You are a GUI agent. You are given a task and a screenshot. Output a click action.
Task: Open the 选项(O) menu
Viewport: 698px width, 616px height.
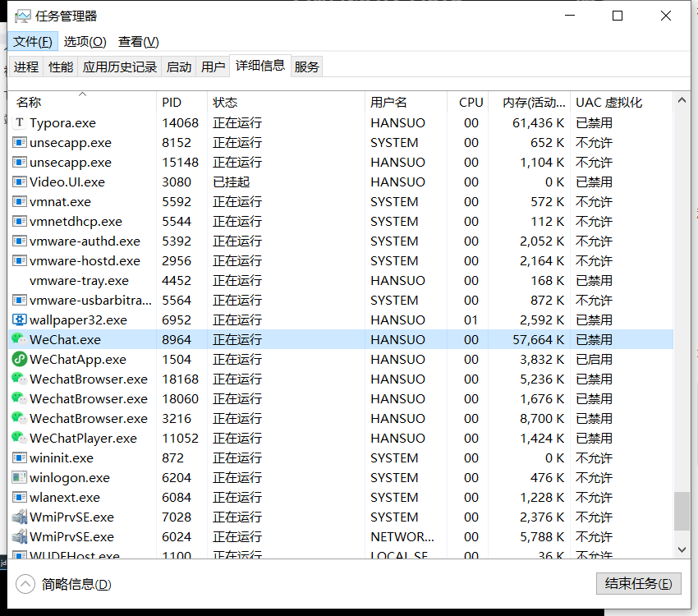[x=85, y=41]
